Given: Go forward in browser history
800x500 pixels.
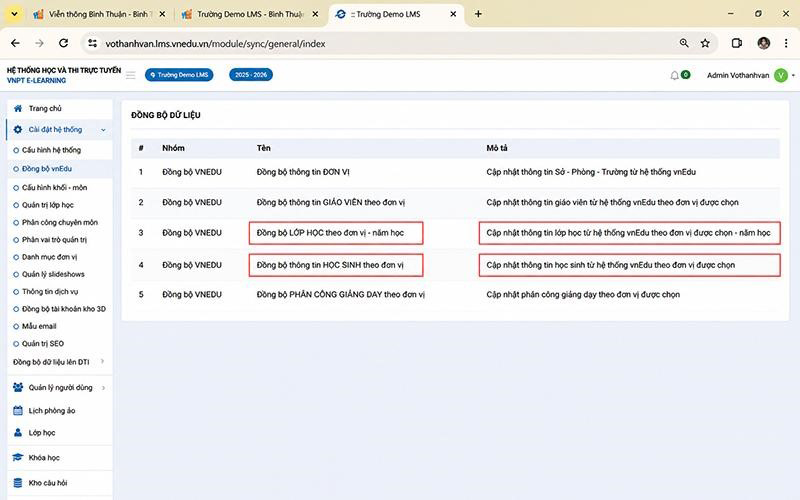Looking at the screenshot, I should [x=39, y=43].
